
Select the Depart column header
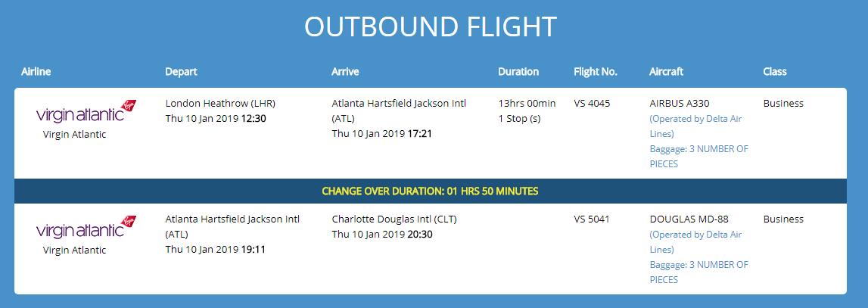[181, 72]
